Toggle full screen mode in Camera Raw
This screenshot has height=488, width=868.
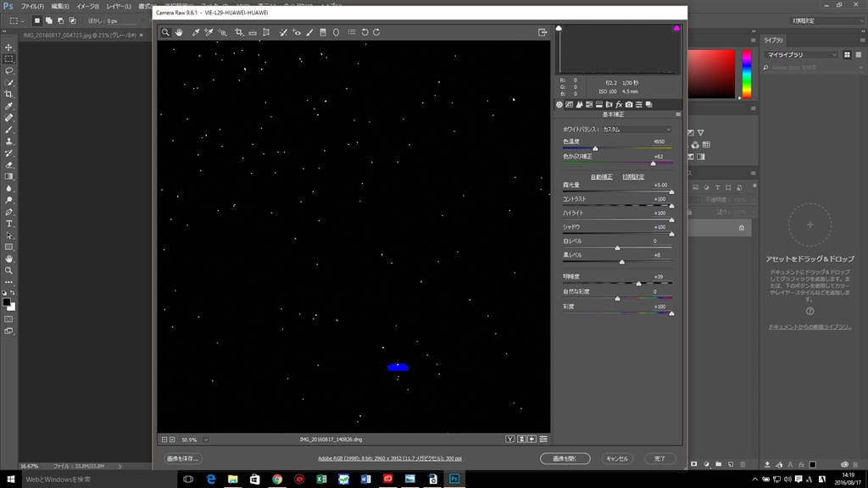pyautogui.click(x=542, y=33)
